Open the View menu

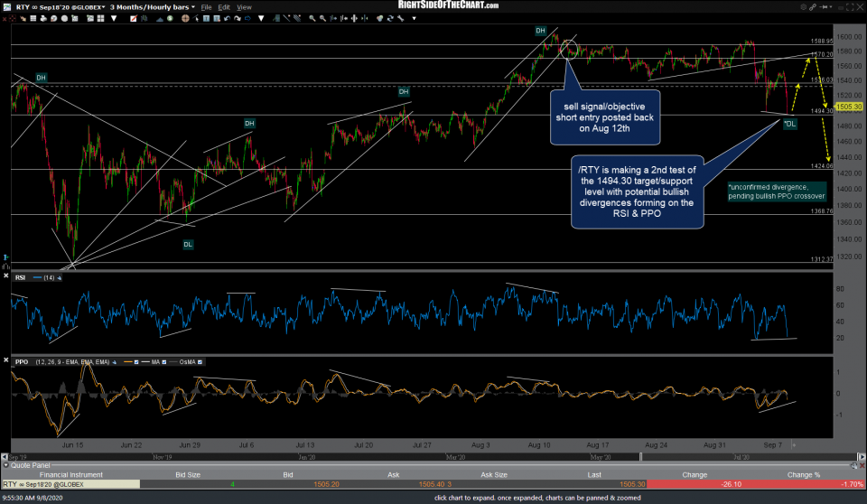pos(244,6)
